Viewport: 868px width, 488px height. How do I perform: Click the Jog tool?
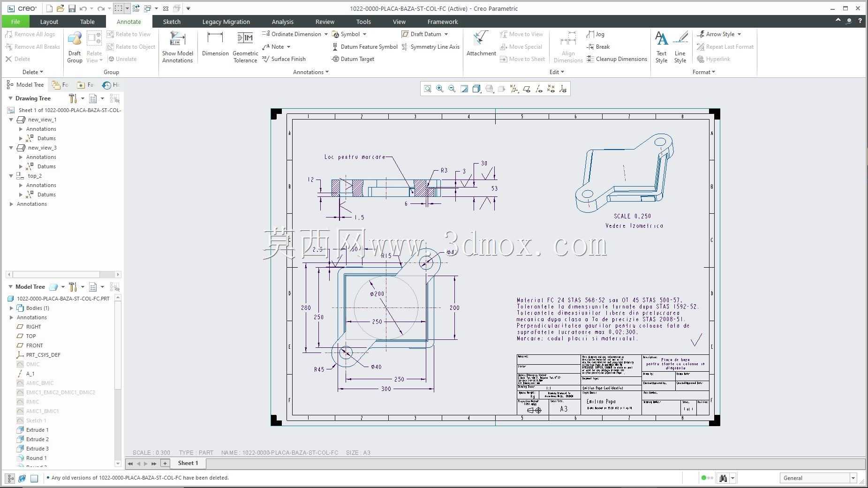pyautogui.click(x=596, y=34)
